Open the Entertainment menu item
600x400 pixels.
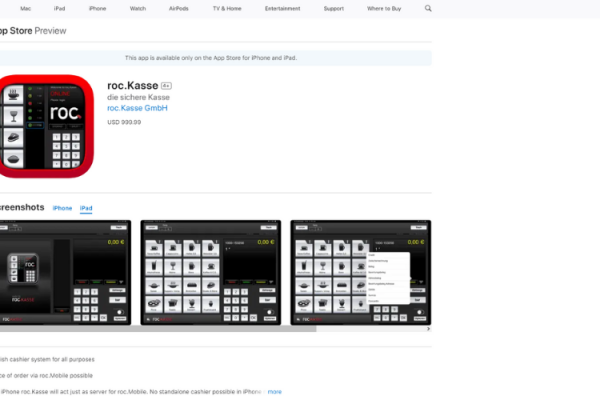point(282,8)
